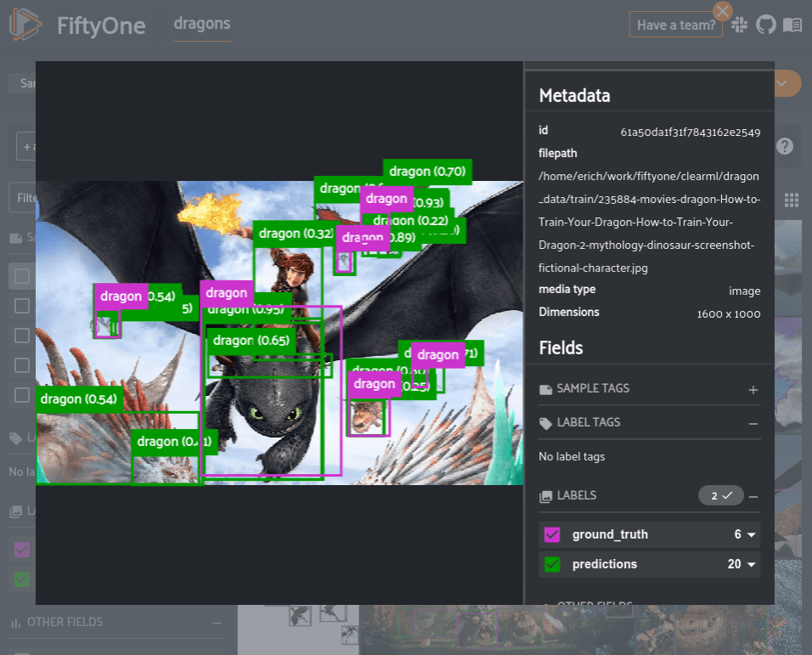Open background thumbnail with flying dragon silhouettes

coord(298,630)
